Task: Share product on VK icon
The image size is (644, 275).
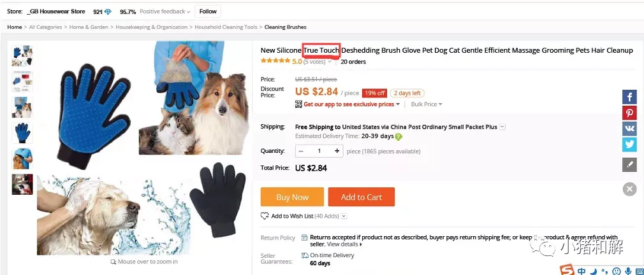Action: point(629,129)
